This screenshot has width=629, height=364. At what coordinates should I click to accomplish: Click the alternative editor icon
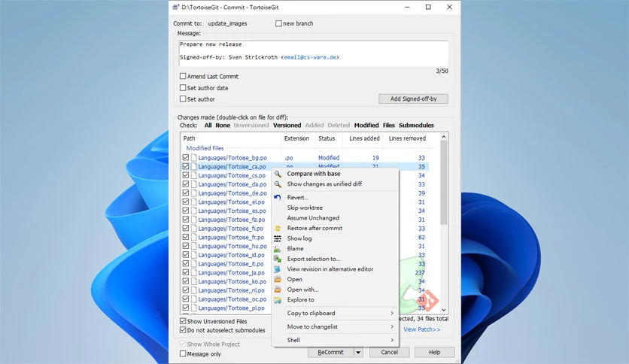pyautogui.click(x=278, y=269)
